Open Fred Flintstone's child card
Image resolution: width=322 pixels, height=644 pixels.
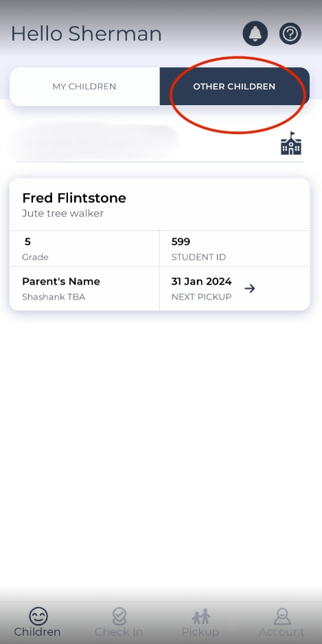pos(159,244)
